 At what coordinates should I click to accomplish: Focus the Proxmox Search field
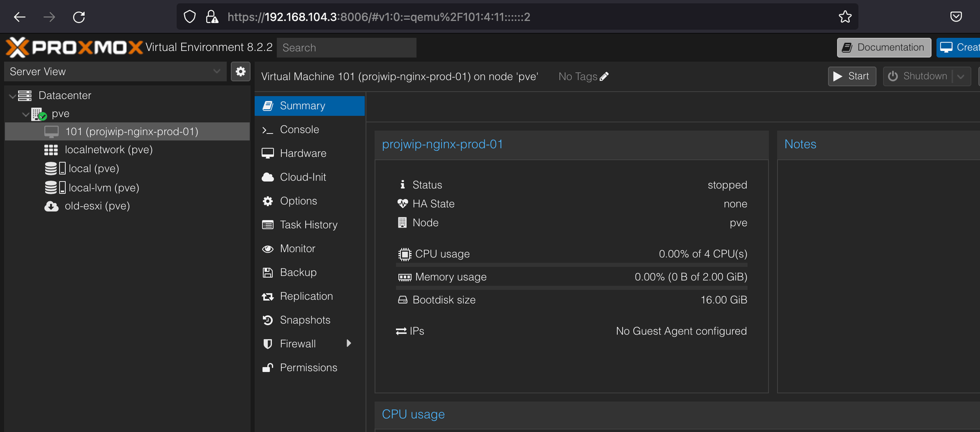[x=346, y=48]
